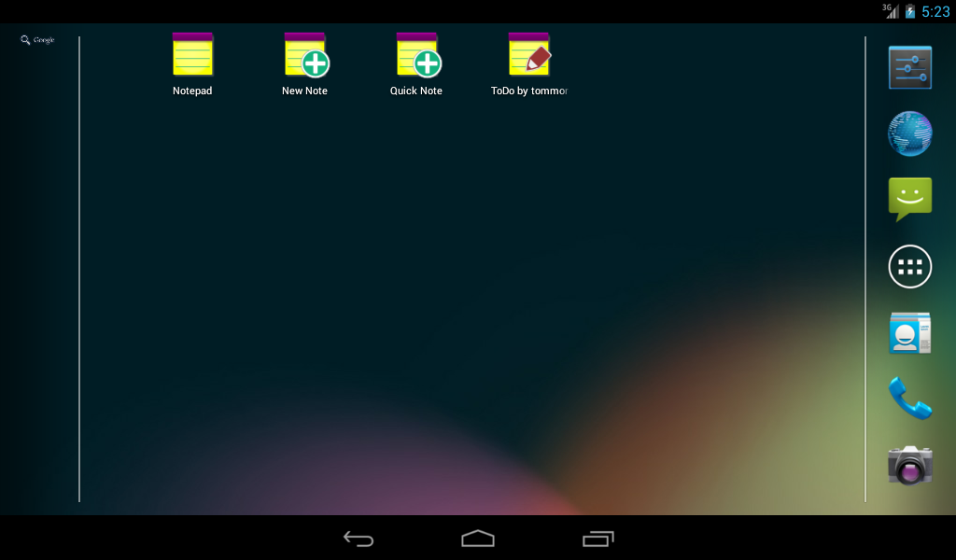Open the Messaging app

click(x=908, y=200)
